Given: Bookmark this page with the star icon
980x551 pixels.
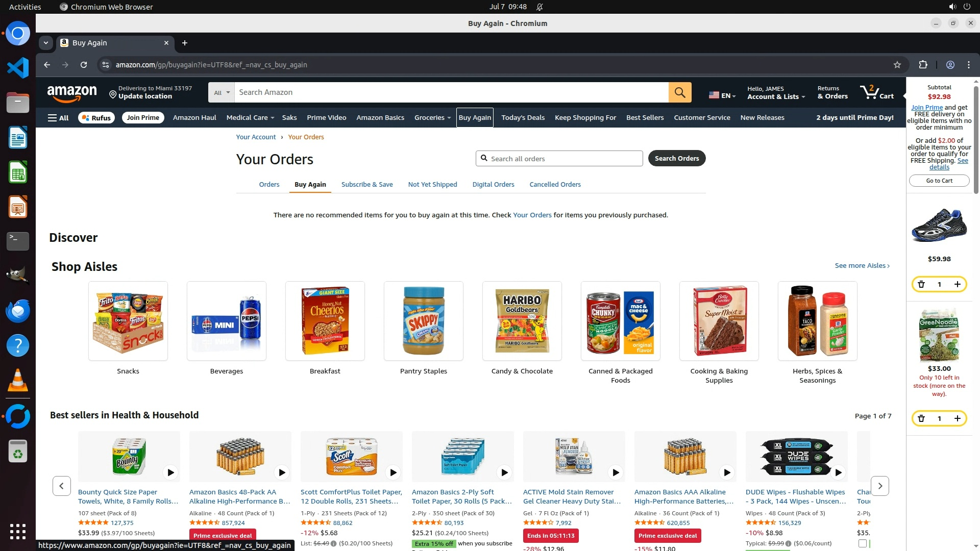Looking at the screenshot, I should point(897,65).
